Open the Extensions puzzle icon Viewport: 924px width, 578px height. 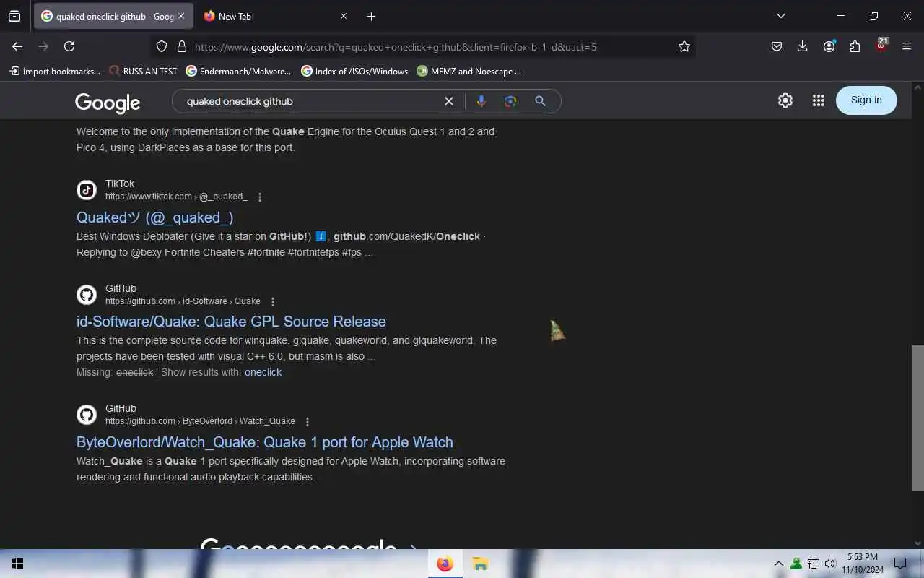[855, 46]
